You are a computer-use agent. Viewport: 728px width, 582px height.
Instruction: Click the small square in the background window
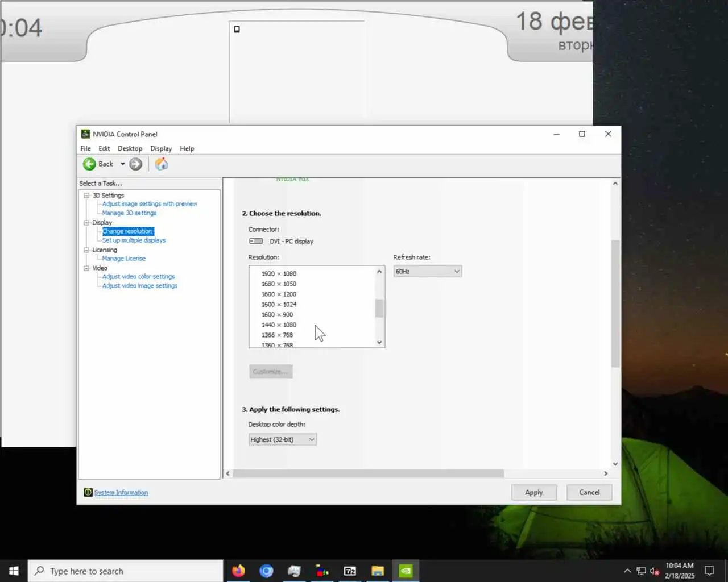point(237,29)
